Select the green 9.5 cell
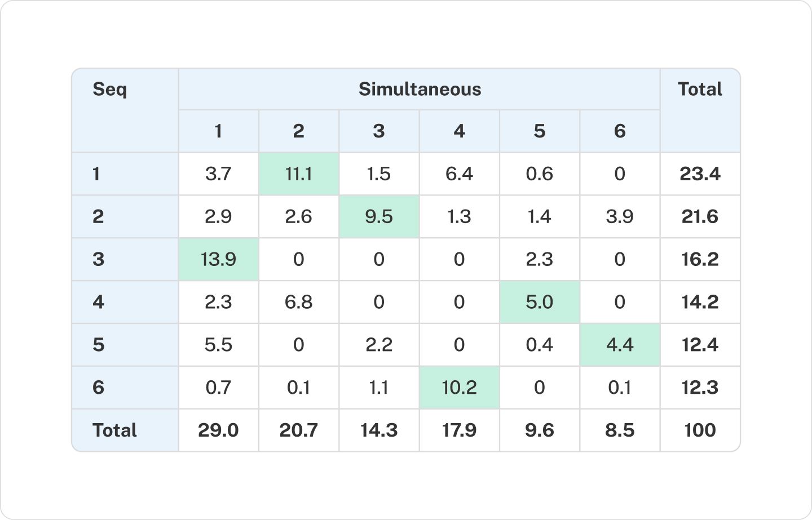Viewport: 812px width, 520px height. tap(379, 216)
